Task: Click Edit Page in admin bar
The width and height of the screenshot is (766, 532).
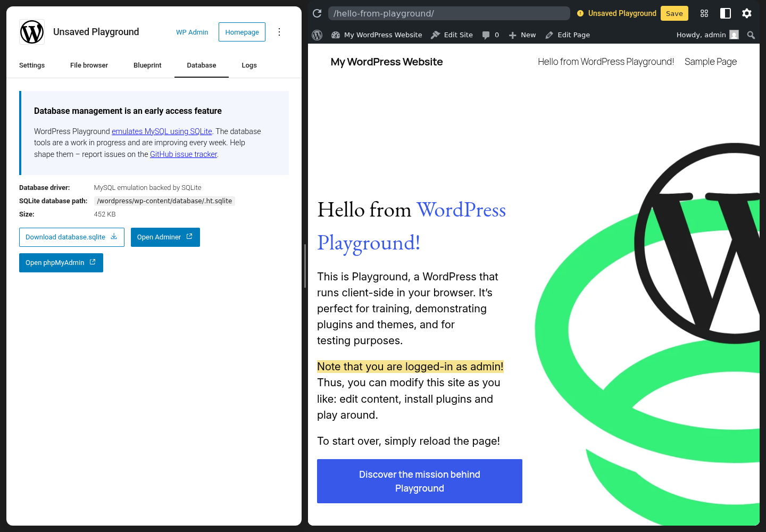Action: 568,35
